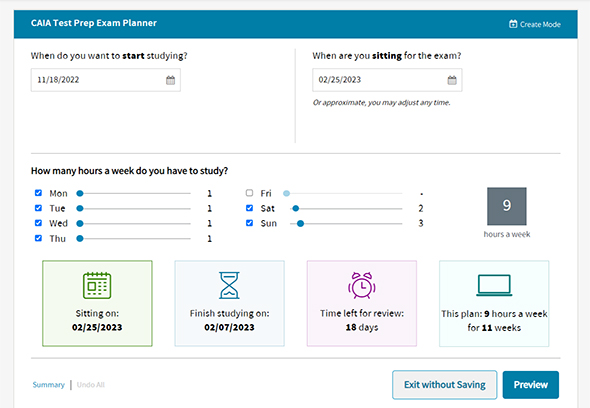Click the Tue hours slider handle
590x408 pixels.
click(80, 209)
